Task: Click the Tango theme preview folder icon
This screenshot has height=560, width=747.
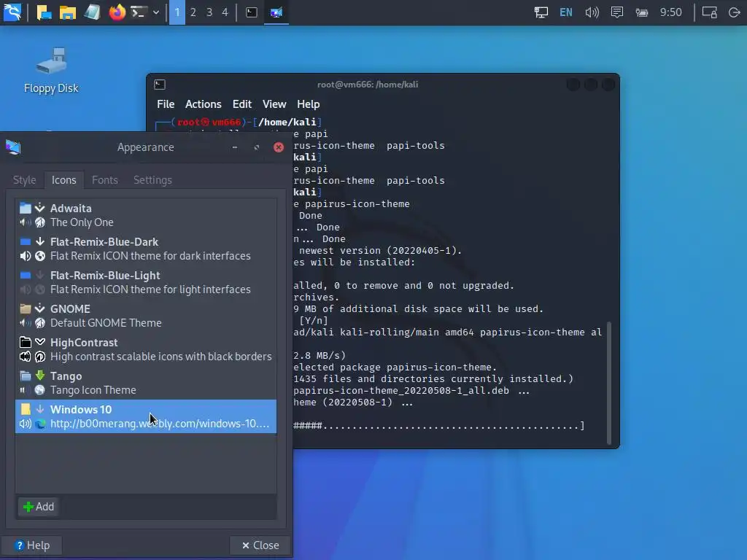Action: tap(26, 376)
